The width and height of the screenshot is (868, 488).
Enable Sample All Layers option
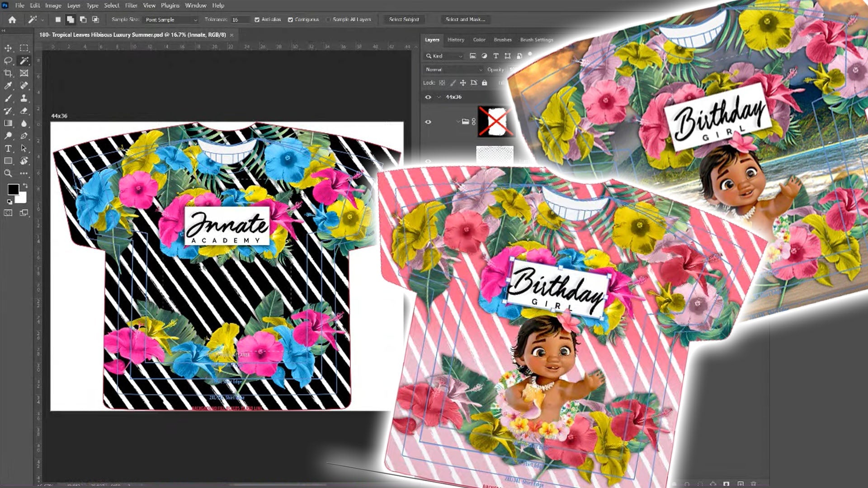(329, 19)
